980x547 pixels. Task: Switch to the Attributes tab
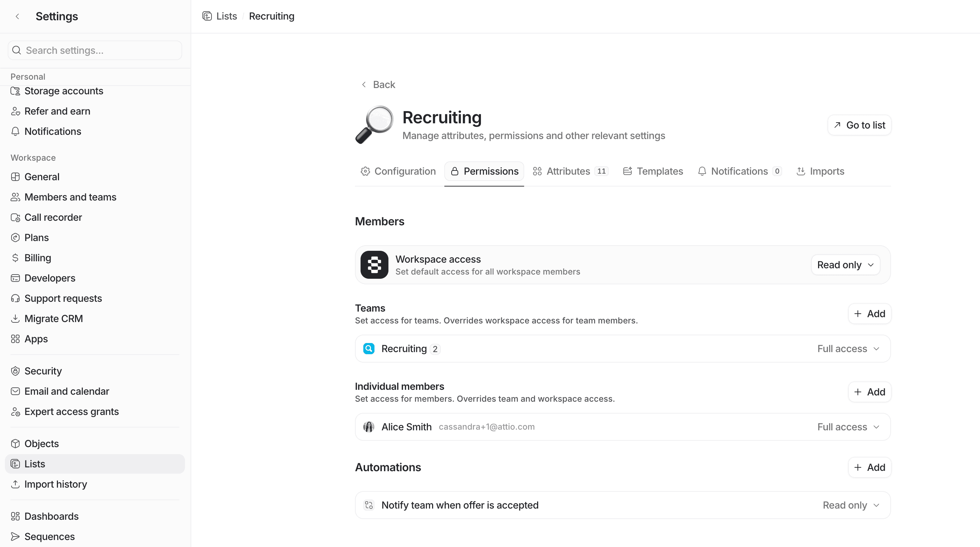click(x=569, y=171)
